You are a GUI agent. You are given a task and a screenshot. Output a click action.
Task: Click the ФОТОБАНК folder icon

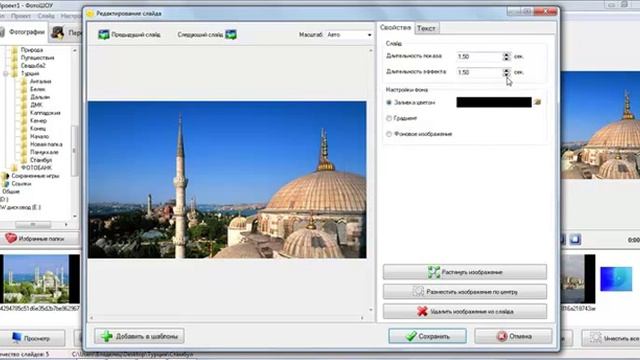15,168
